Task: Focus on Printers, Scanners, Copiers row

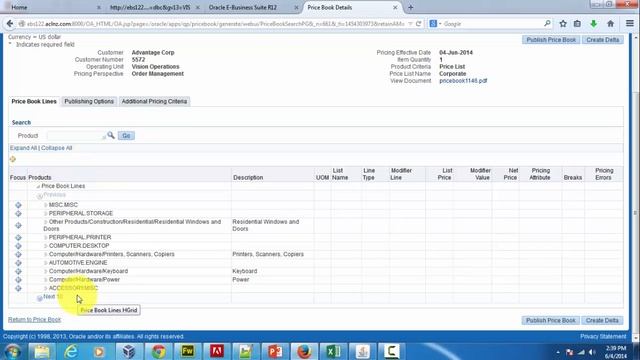Action: [x=18, y=254]
